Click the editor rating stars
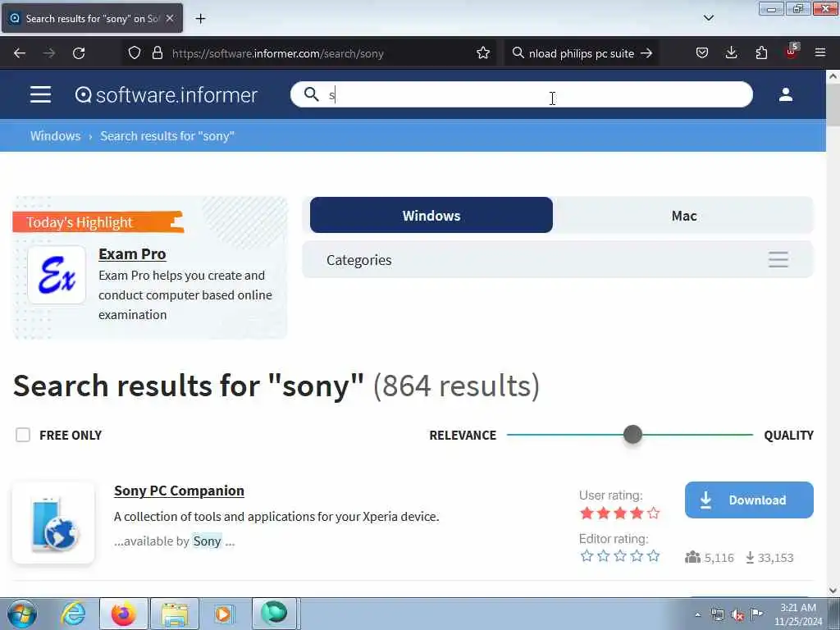The width and height of the screenshot is (840, 630). pyautogui.click(x=620, y=556)
